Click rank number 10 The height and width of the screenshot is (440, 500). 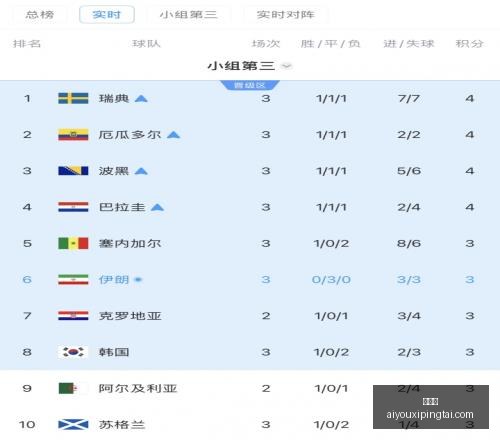point(27,425)
